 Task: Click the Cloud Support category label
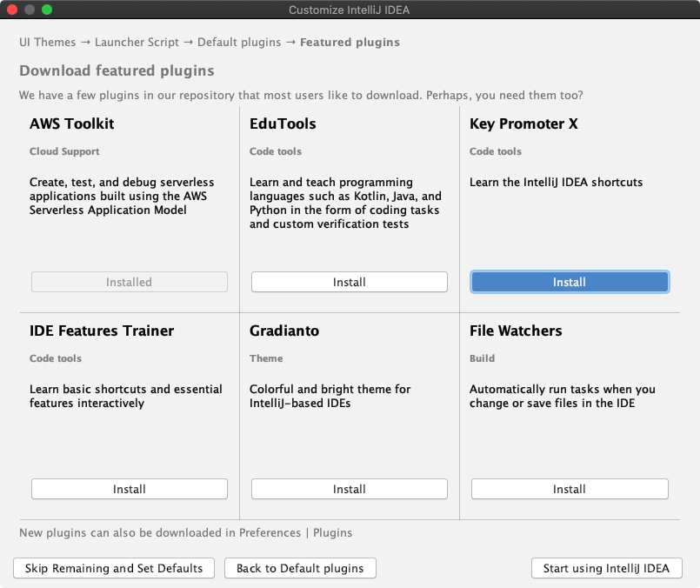click(x=64, y=151)
